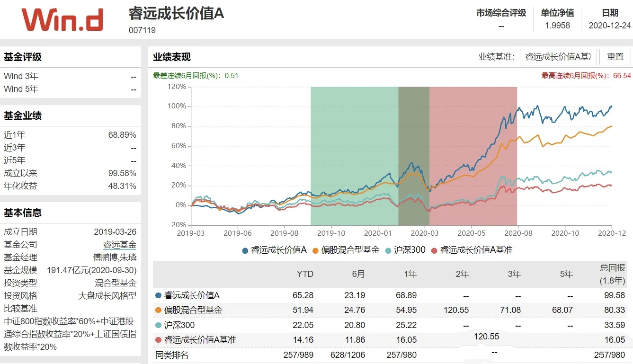The image size is (633, 364).
Task: Click the 基金评级 panel heading
Action: tap(23, 57)
